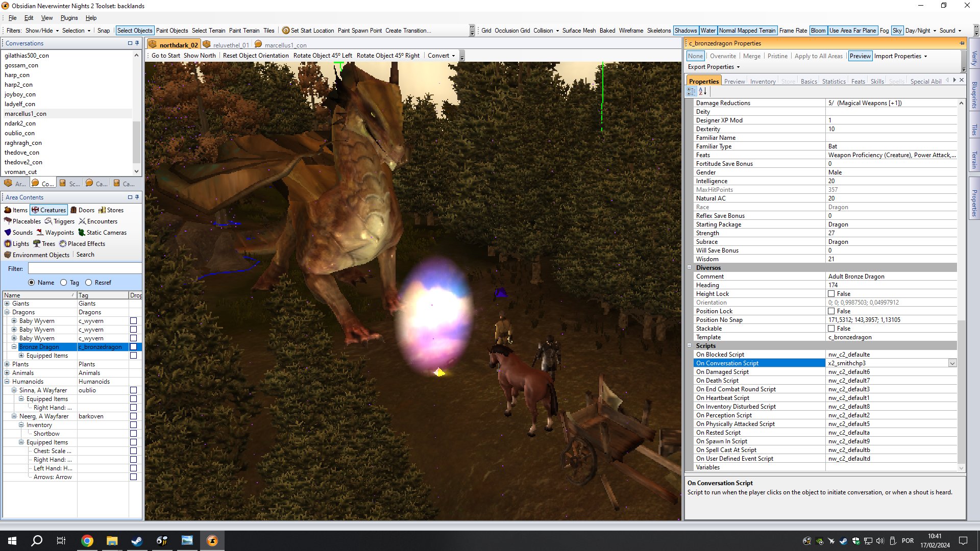Show Waypoints in Area Contents
Image resolution: width=980 pixels, height=551 pixels.
pyautogui.click(x=55, y=233)
